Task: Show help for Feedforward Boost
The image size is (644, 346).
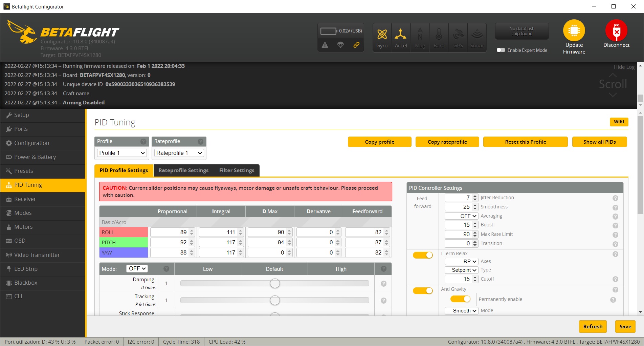Action: (615, 226)
